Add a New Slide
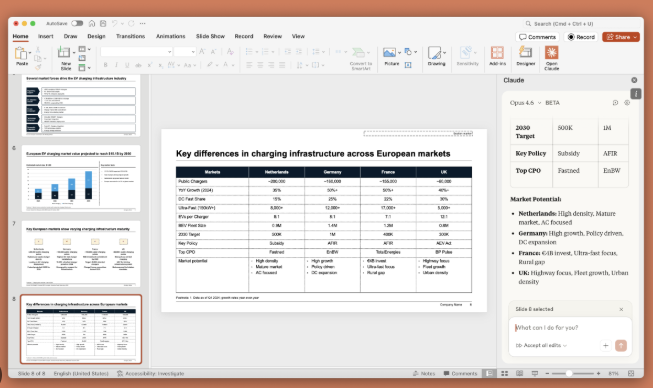The width and height of the screenshot is (653, 388). click(66, 58)
